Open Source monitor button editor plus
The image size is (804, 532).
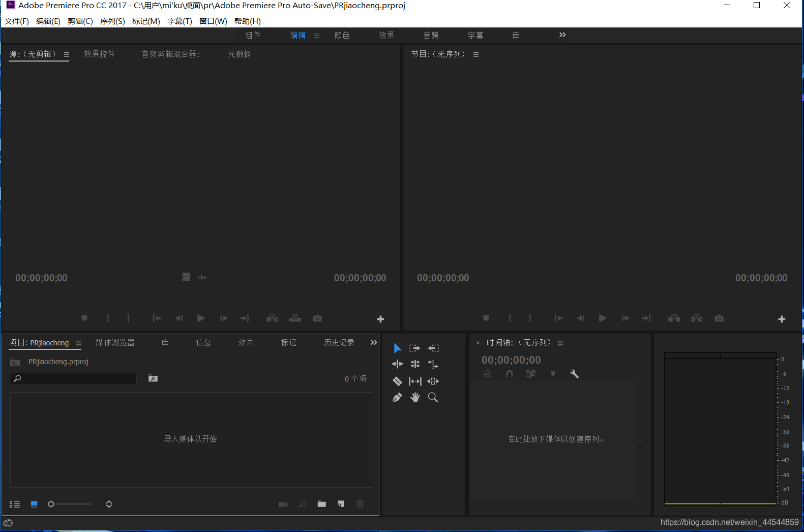click(x=380, y=319)
